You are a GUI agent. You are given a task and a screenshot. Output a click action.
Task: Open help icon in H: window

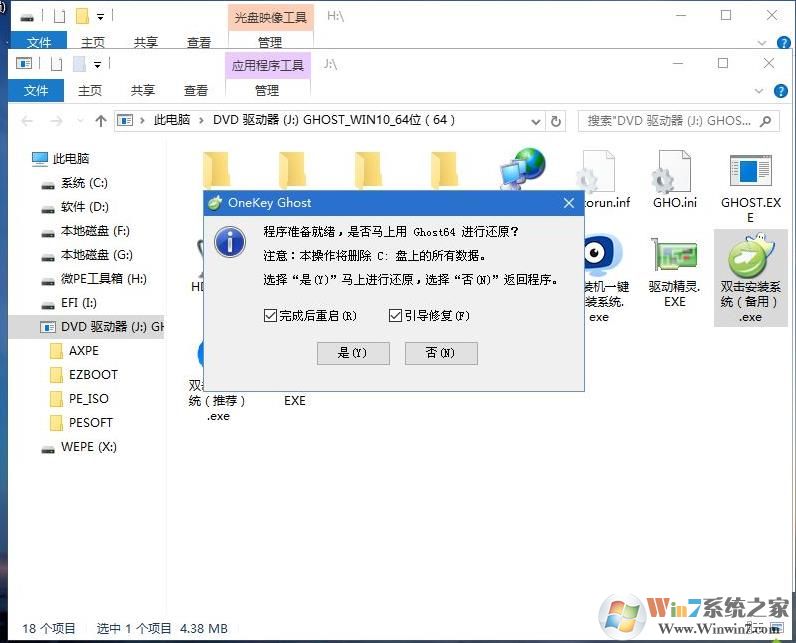[784, 43]
